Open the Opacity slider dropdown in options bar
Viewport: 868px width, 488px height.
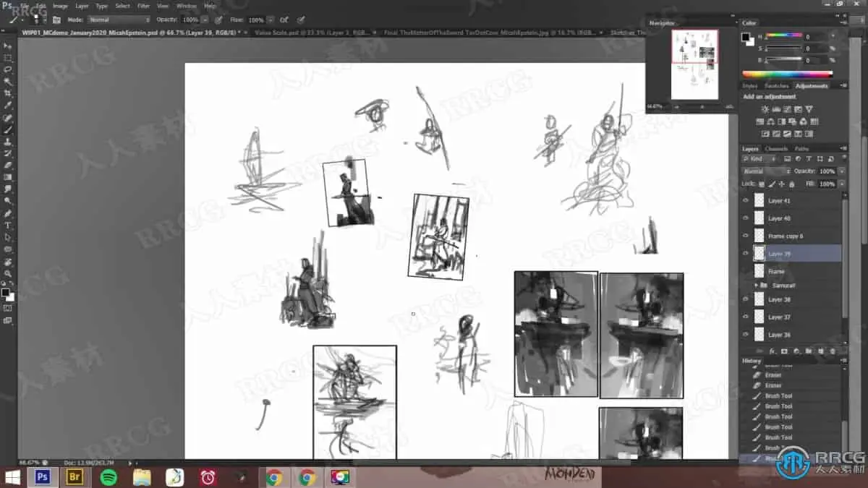click(x=205, y=20)
